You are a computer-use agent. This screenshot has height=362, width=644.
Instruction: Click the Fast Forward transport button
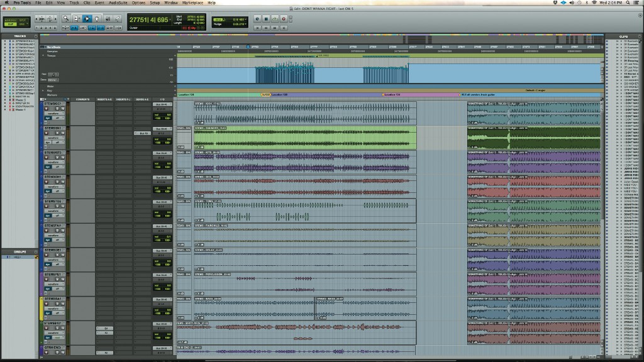[x=275, y=28]
